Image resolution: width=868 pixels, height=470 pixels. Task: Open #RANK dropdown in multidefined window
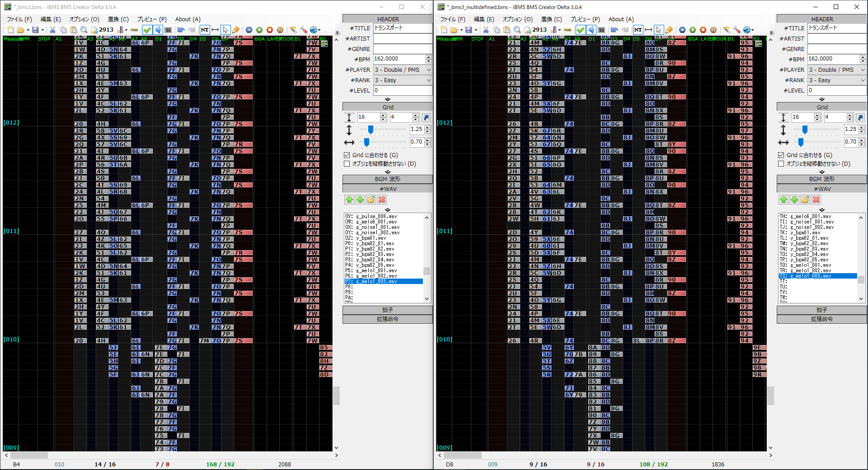coord(837,80)
